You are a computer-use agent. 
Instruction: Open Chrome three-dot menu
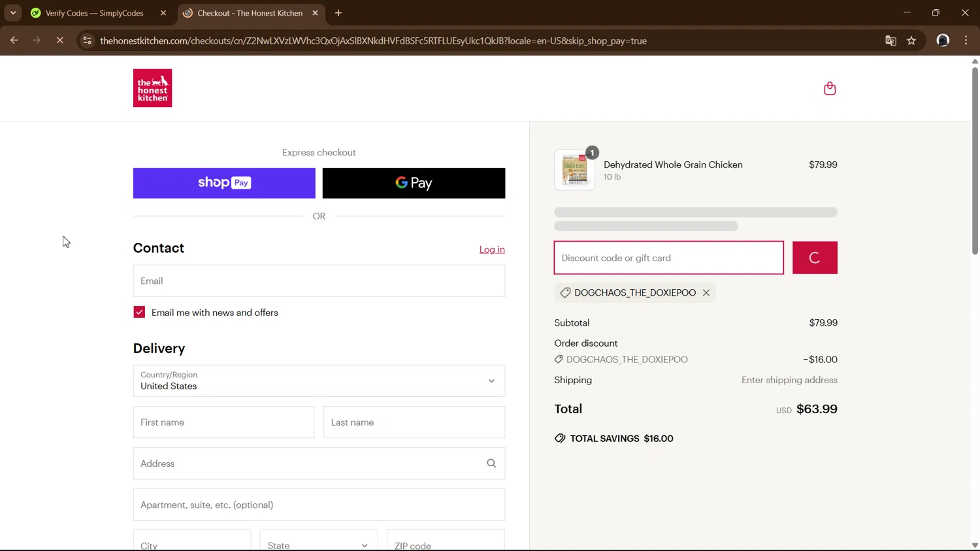point(966,40)
